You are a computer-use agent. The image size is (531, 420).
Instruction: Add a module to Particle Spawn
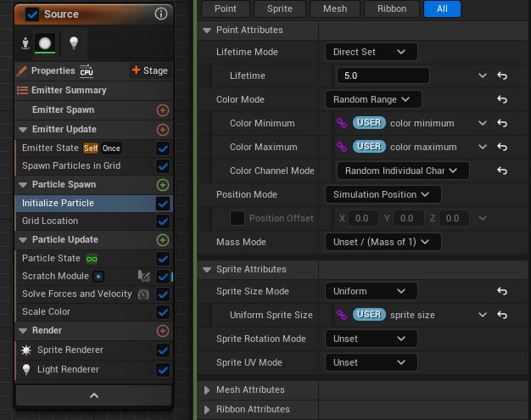click(163, 185)
